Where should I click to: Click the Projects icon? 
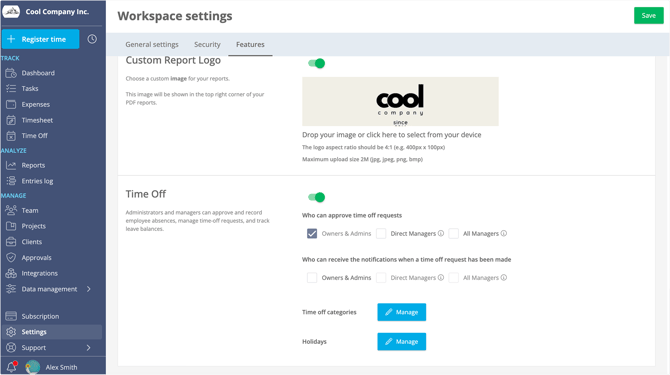tap(11, 226)
